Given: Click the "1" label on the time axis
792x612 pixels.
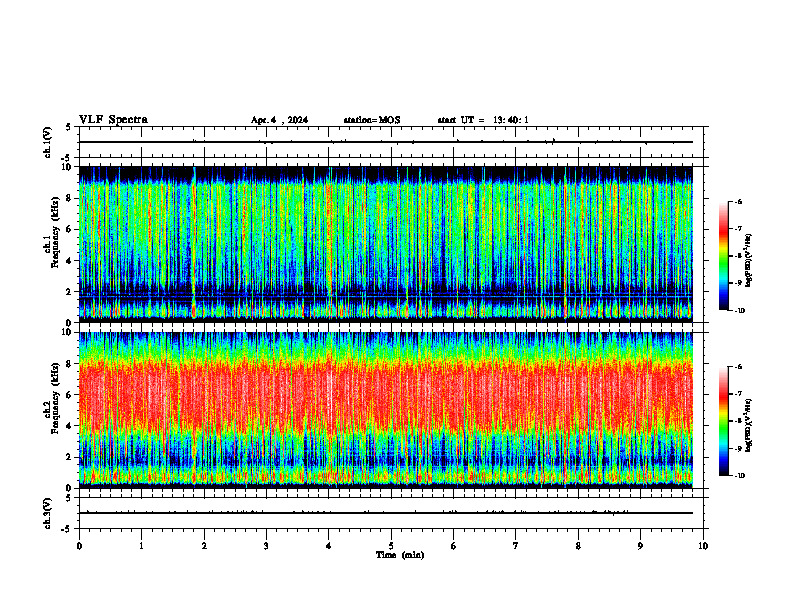Looking at the screenshot, I should click(x=141, y=546).
